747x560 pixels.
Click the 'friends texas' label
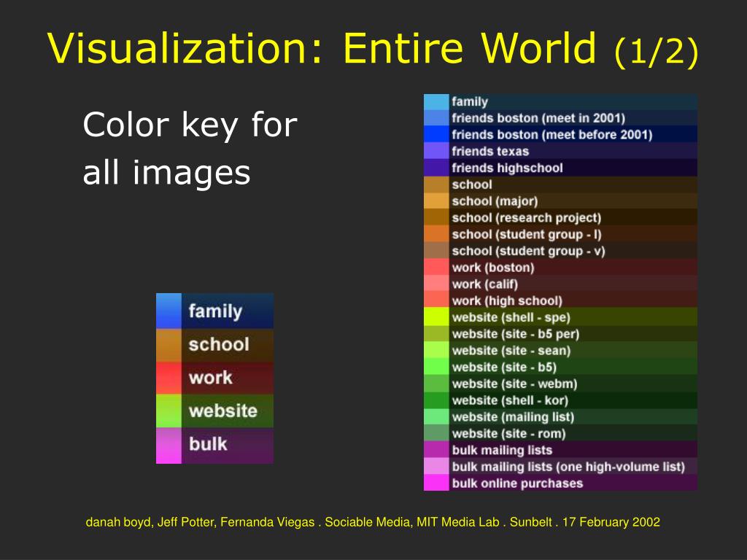click(490, 152)
